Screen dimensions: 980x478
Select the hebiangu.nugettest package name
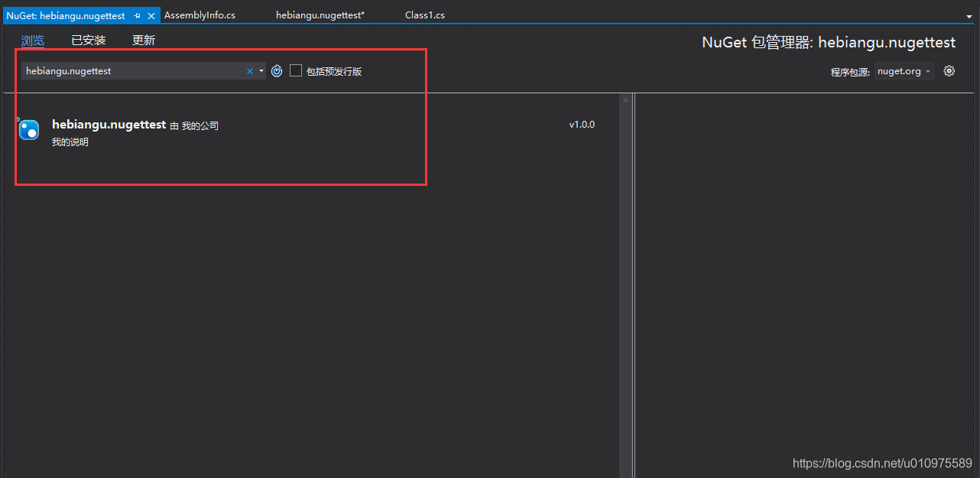tap(109, 125)
